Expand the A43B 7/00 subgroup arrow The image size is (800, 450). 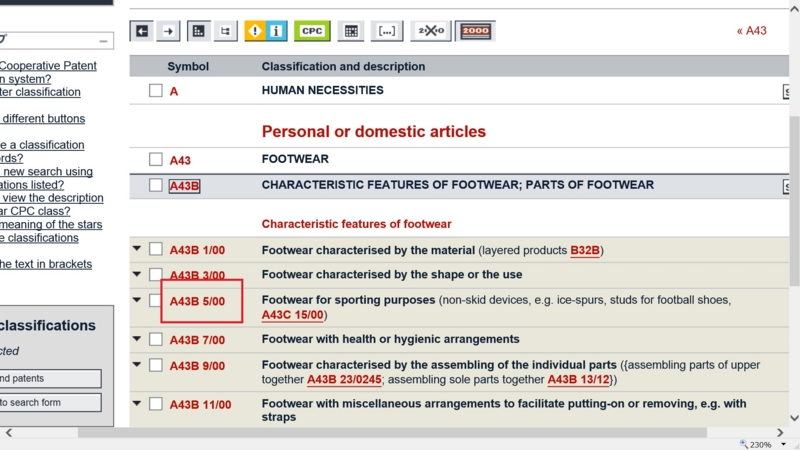tap(137, 338)
